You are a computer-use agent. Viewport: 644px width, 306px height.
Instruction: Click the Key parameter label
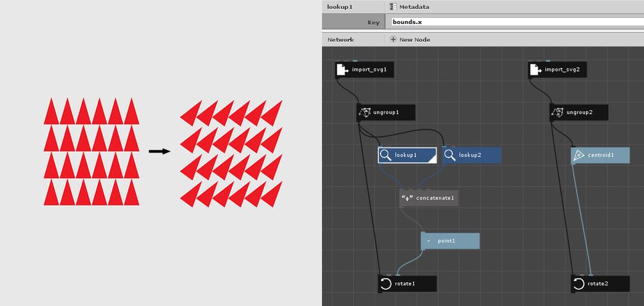(x=374, y=23)
